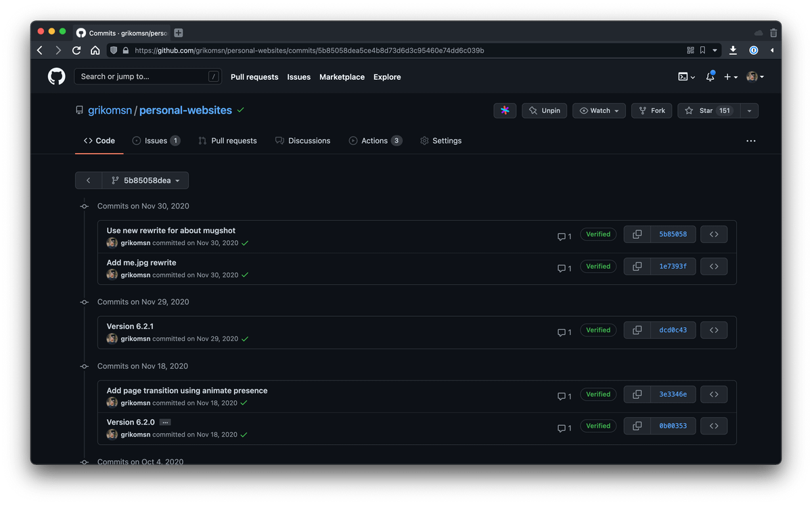
Task: Open the Settings tab
Action: pos(441,141)
